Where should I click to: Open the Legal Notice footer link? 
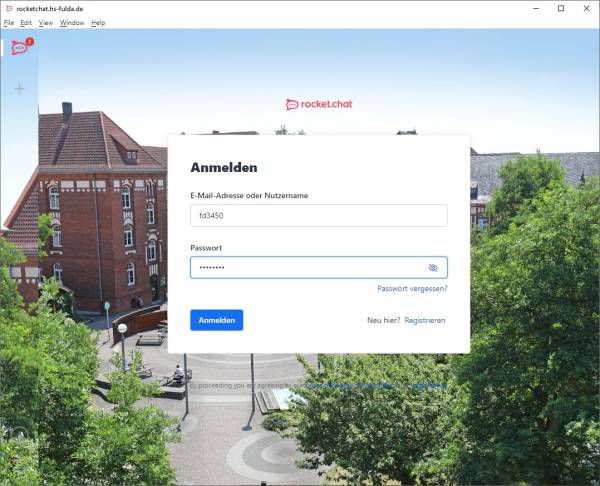tap(428, 385)
